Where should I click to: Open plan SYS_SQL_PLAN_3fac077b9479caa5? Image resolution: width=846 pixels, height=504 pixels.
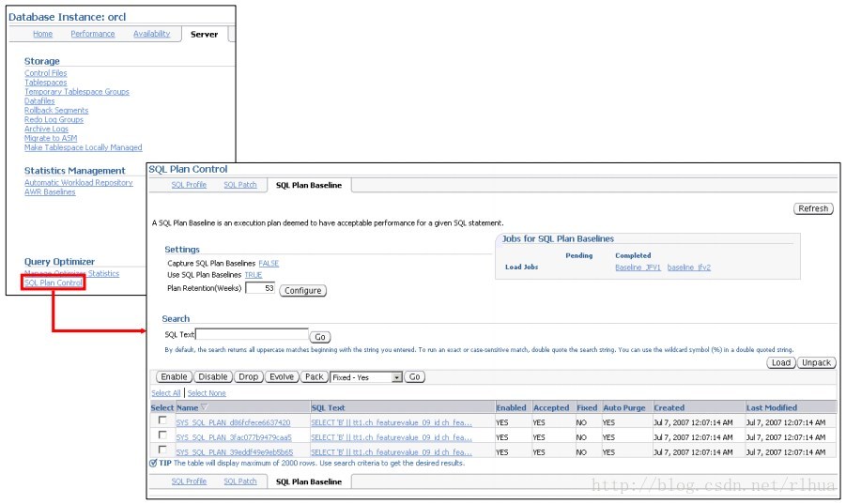tap(234, 437)
